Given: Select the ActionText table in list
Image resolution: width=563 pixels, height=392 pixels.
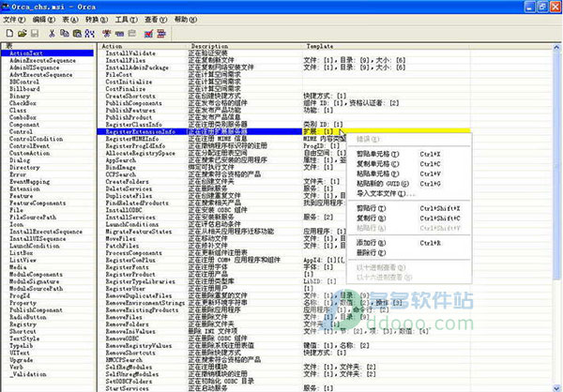Looking at the screenshot, I should coord(48,53).
